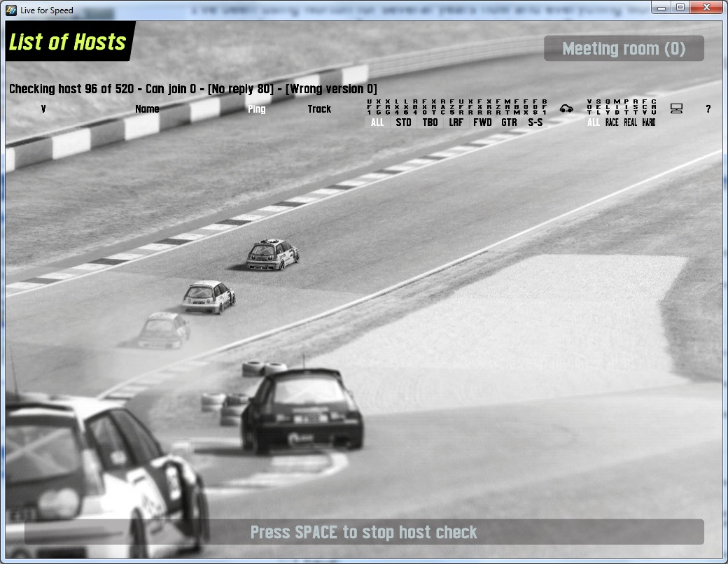The image size is (728, 564).
Task: Sort hosts by the Ping column
Action: tap(257, 109)
